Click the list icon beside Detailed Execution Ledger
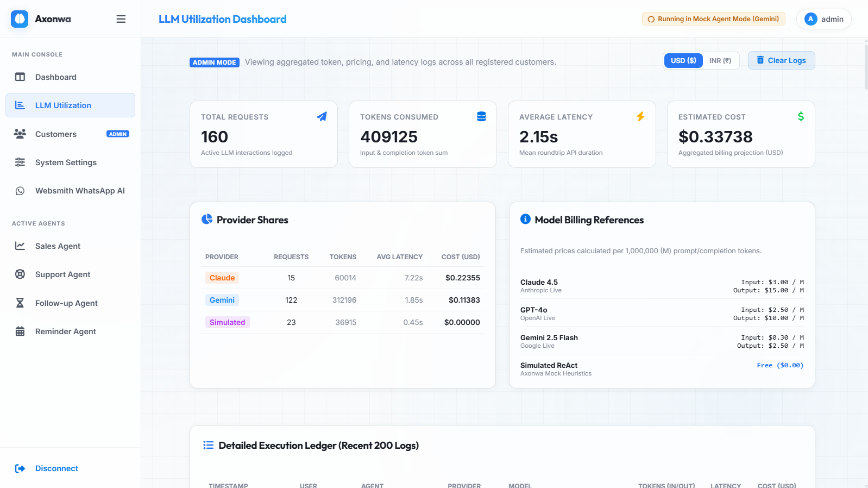The image size is (868, 488). click(x=208, y=445)
